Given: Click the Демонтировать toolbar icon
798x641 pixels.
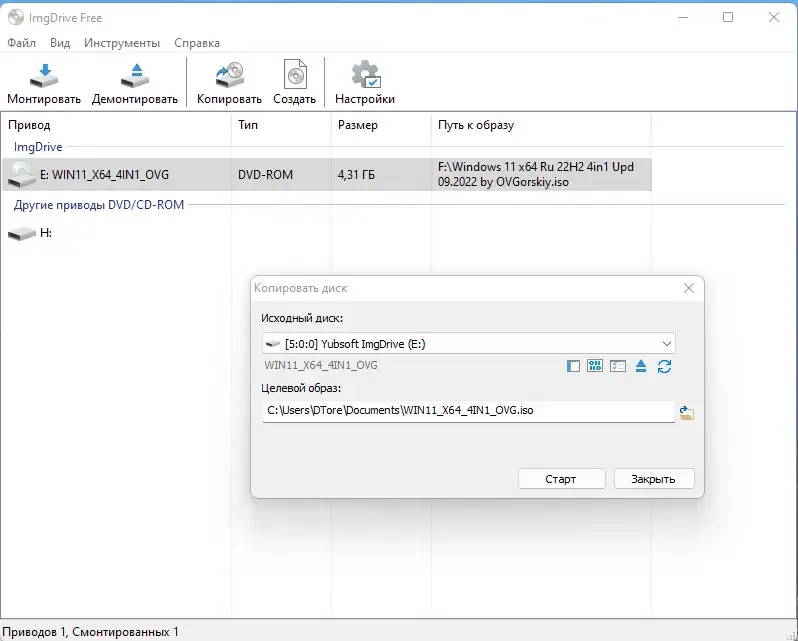Looking at the screenshot, I should pyautogui.click(x=135, y=83).
